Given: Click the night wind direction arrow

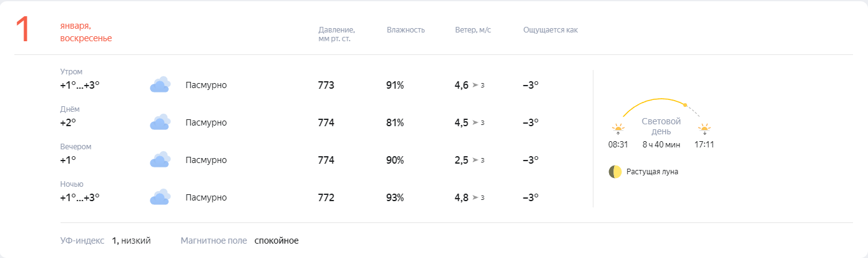Looking at the screenshot, I should tap(475, 197).
